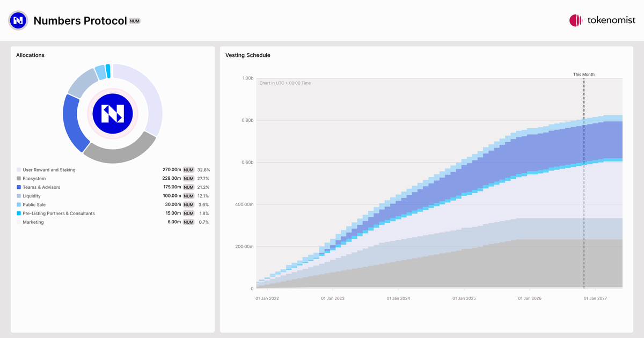Click the Marketing legend color swatch
644x338 pixels.
pos(19,222)
